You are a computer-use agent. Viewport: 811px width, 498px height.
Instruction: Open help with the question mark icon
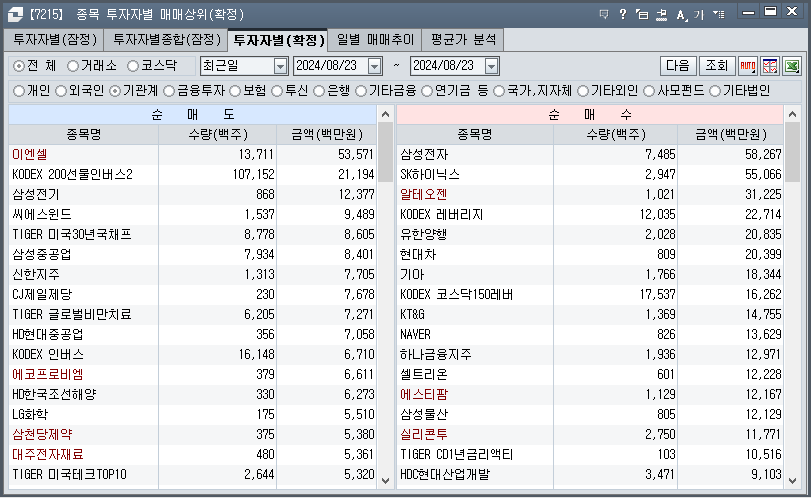tap(623, 14)
